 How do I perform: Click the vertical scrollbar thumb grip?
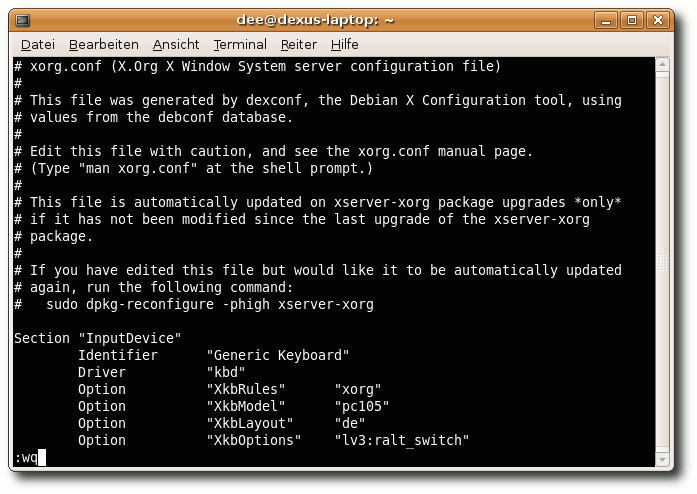[x=662, y=262]
